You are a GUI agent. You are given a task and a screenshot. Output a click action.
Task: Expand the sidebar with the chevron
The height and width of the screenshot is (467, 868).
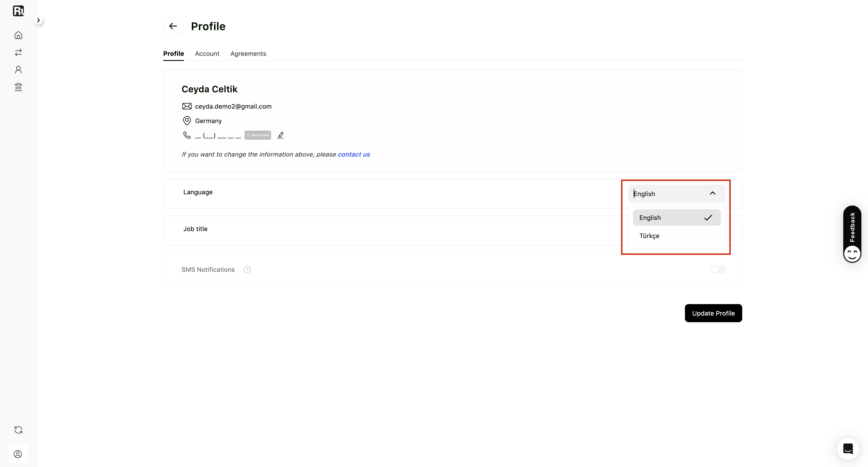coord(38,20)
